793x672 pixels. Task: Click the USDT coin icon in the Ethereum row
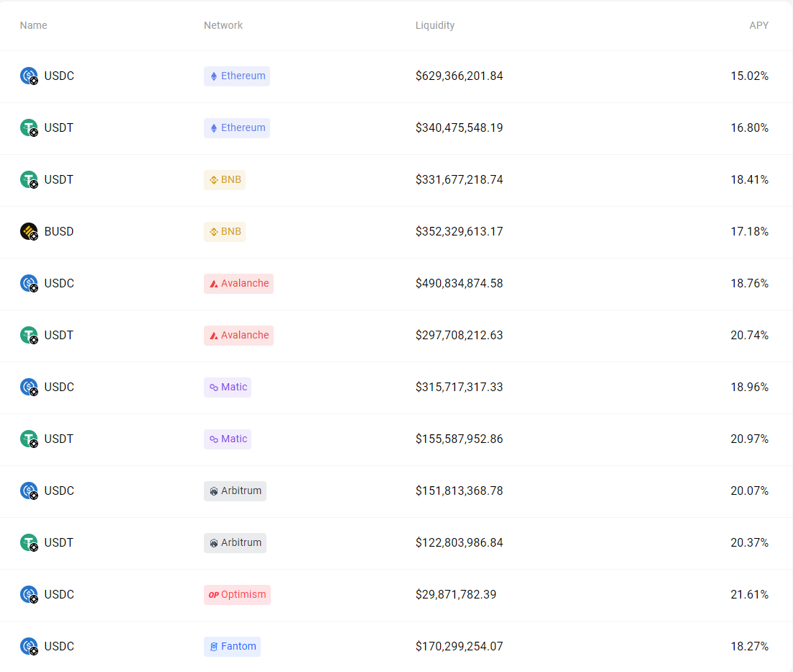29,128
